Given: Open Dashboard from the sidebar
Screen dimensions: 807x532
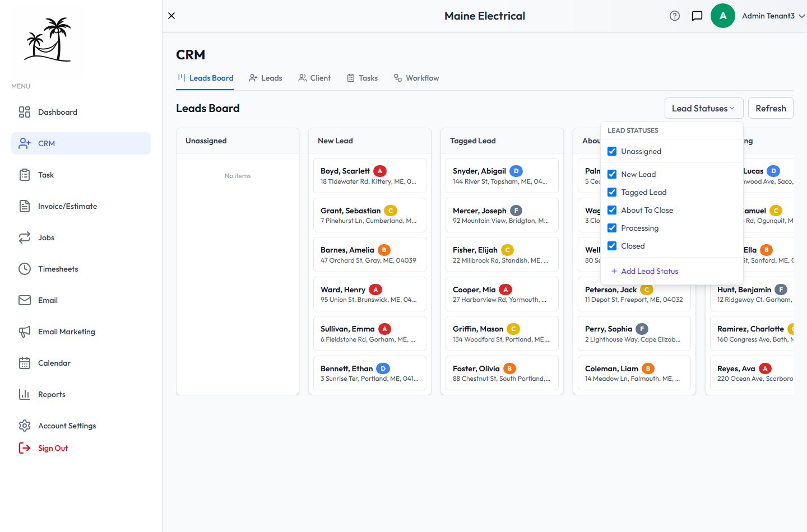Looking at the screenshot, I should pos(81,112).
